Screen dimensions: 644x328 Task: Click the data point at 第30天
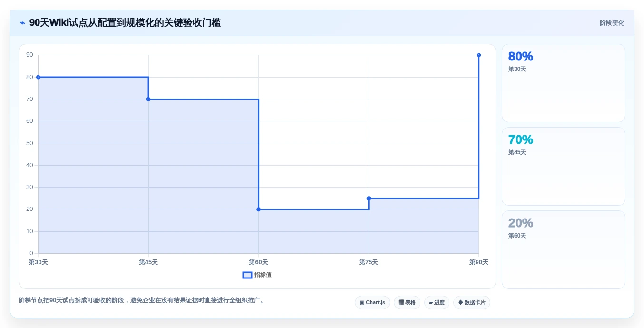[38, 77]
